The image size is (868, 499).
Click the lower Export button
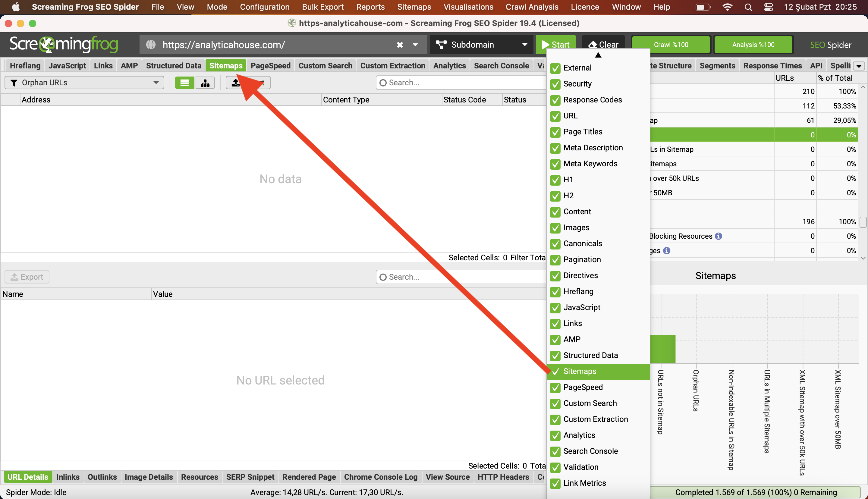(27, 277)
